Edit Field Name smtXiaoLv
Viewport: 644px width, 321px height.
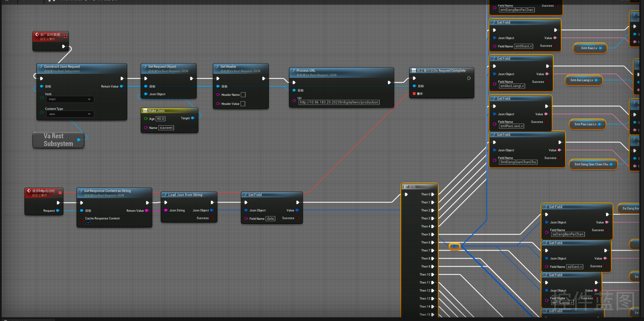pos(523,46)
